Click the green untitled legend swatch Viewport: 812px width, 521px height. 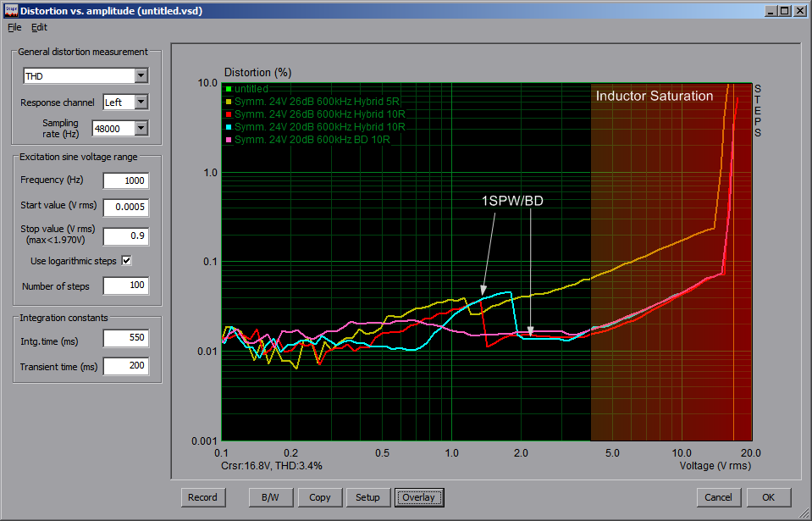click(229, 89)
